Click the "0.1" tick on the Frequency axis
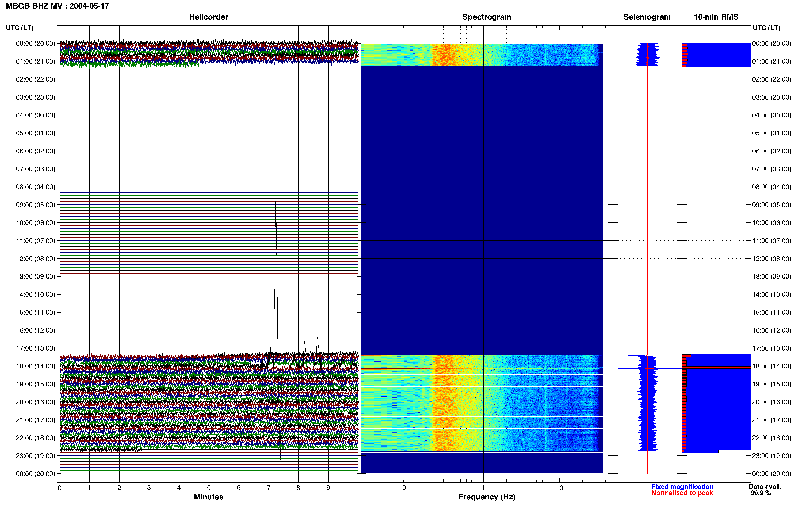 pos(407,488)
